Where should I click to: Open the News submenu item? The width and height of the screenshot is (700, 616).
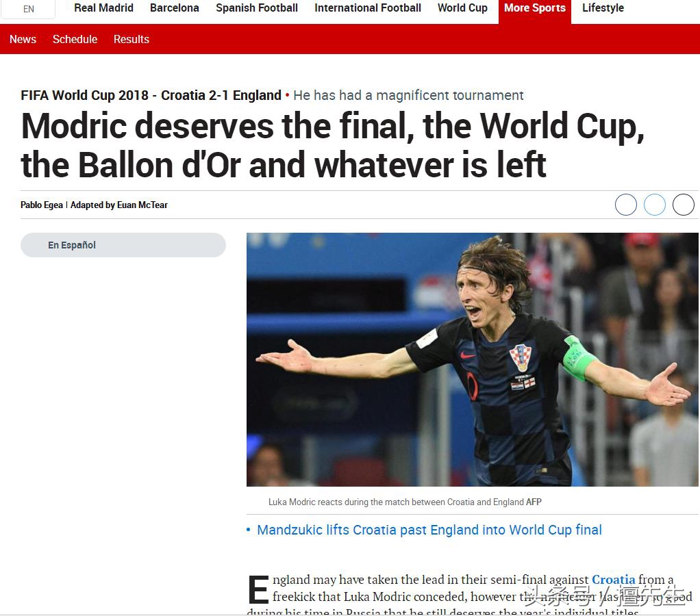[23, 39]
